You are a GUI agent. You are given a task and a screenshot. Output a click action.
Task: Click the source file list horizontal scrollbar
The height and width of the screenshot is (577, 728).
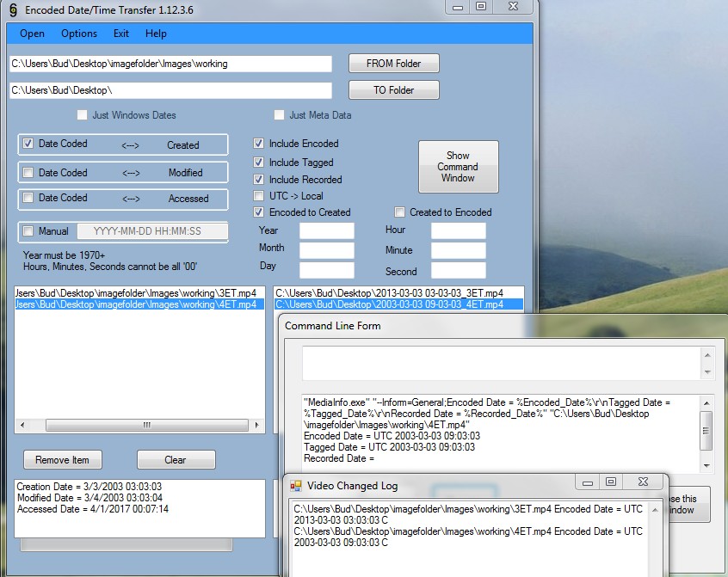(x=146, y=425)
